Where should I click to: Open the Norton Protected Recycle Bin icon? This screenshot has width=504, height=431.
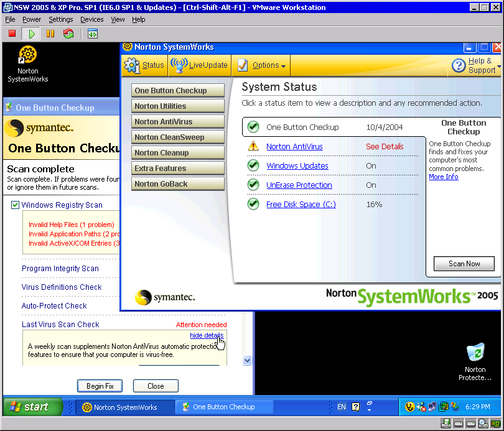click(475, 353)
